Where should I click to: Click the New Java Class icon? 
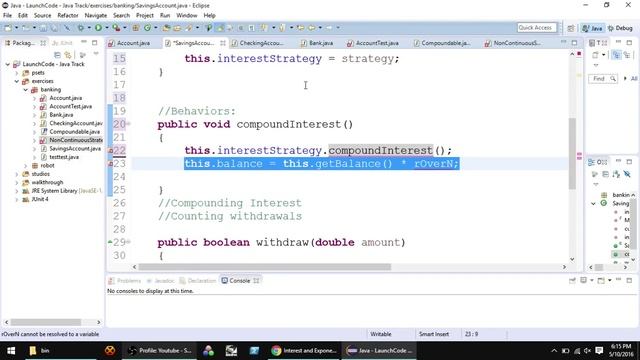tap(147, 28)
